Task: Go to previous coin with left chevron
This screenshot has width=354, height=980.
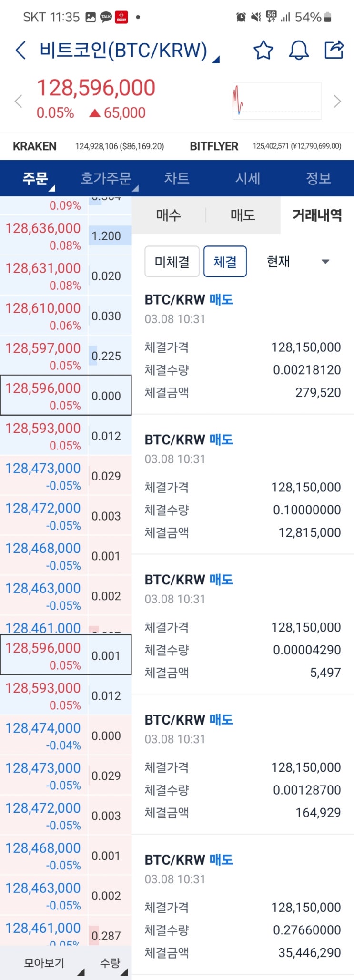Action: coord(18,101)
